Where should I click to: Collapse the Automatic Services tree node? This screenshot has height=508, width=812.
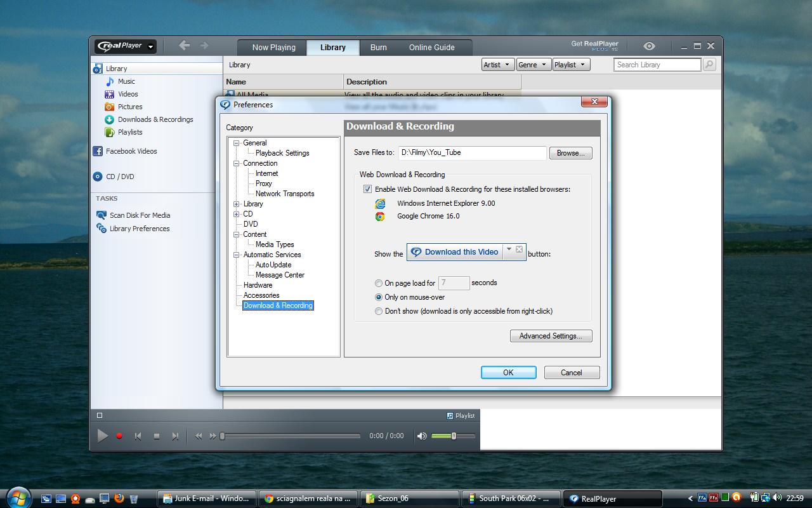[237, 255]
